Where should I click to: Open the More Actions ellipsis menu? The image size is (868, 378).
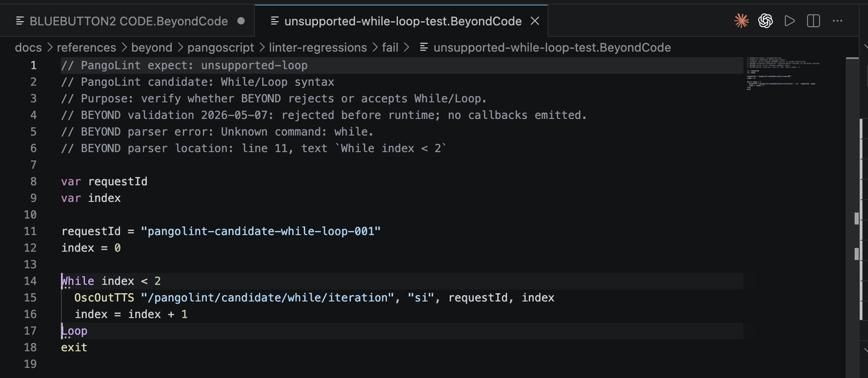click(x=838, y=21)
